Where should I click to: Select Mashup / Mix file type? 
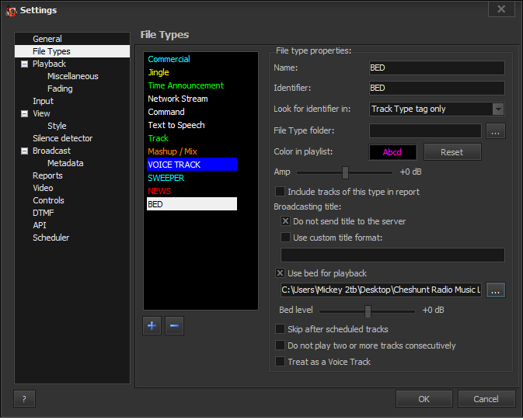[173, 152]
